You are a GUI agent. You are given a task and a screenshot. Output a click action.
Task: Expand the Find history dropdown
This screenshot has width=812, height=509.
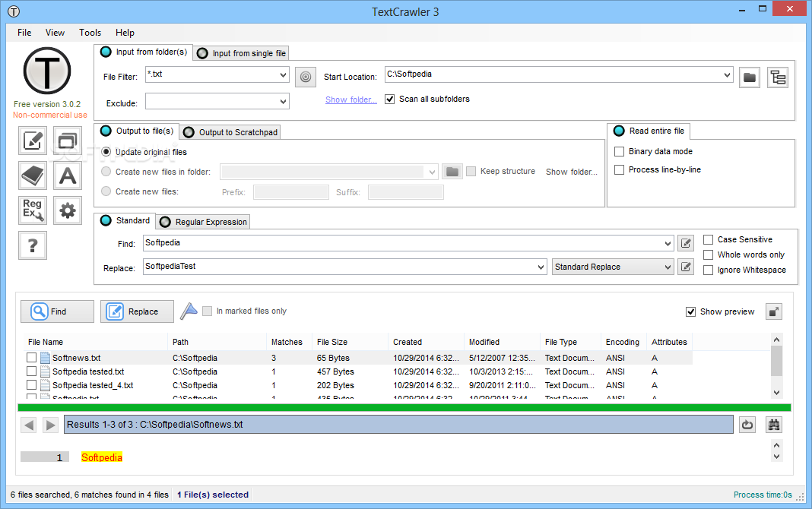(x=668, y=243)
